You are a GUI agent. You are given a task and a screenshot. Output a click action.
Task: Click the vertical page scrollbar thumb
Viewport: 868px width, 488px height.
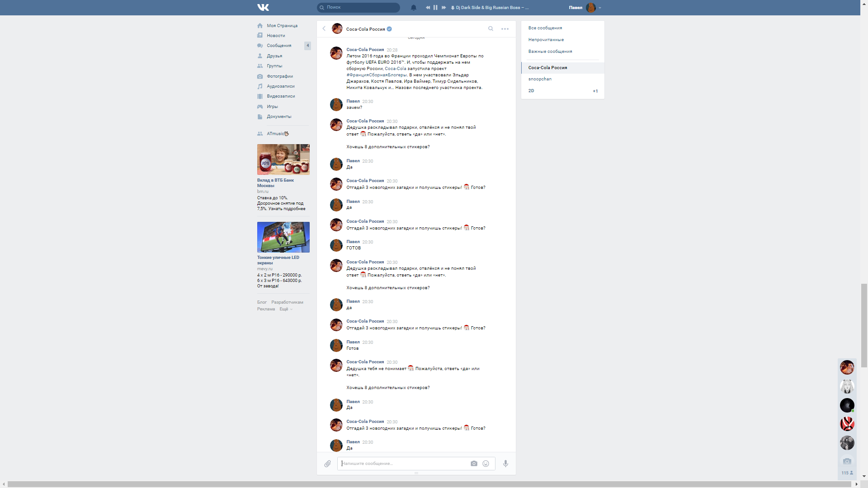coord(864,325)
